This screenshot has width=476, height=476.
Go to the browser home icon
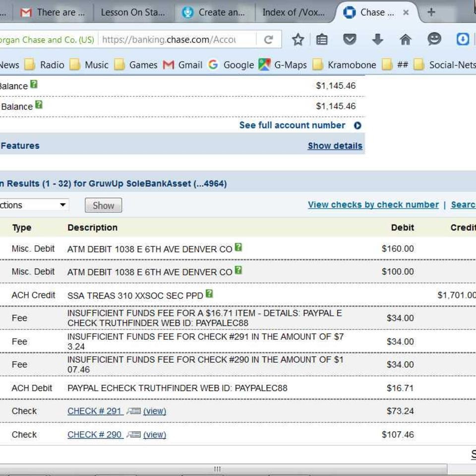point(406,40)
